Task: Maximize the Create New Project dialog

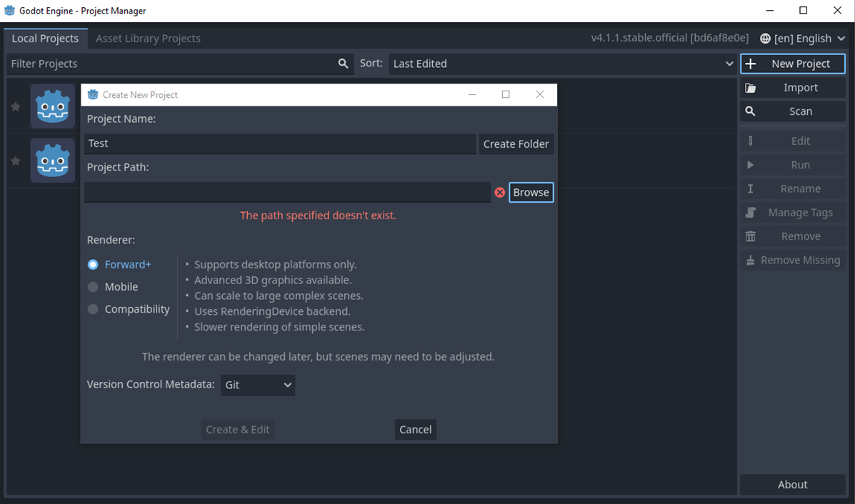Action: point(506,94)
